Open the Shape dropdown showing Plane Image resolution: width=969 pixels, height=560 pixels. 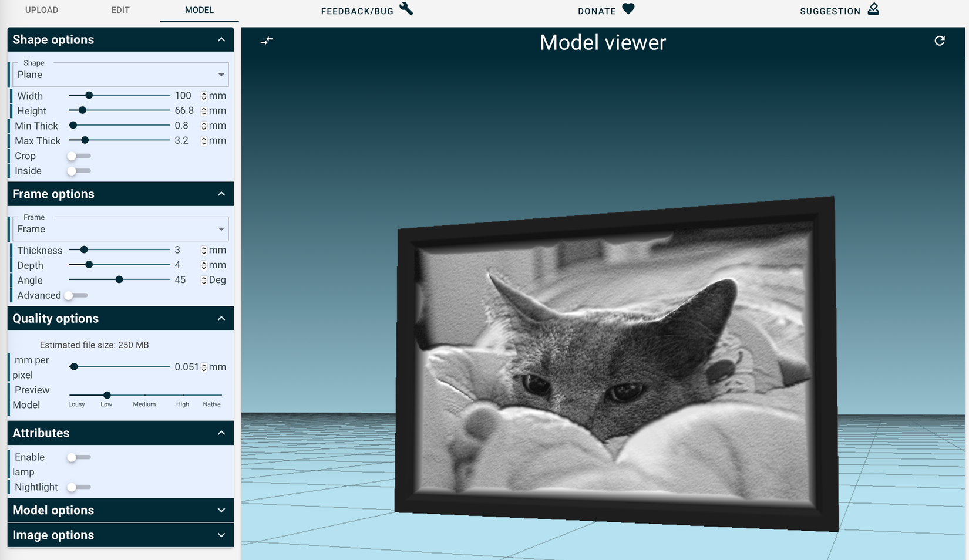(x=120, y=75)
